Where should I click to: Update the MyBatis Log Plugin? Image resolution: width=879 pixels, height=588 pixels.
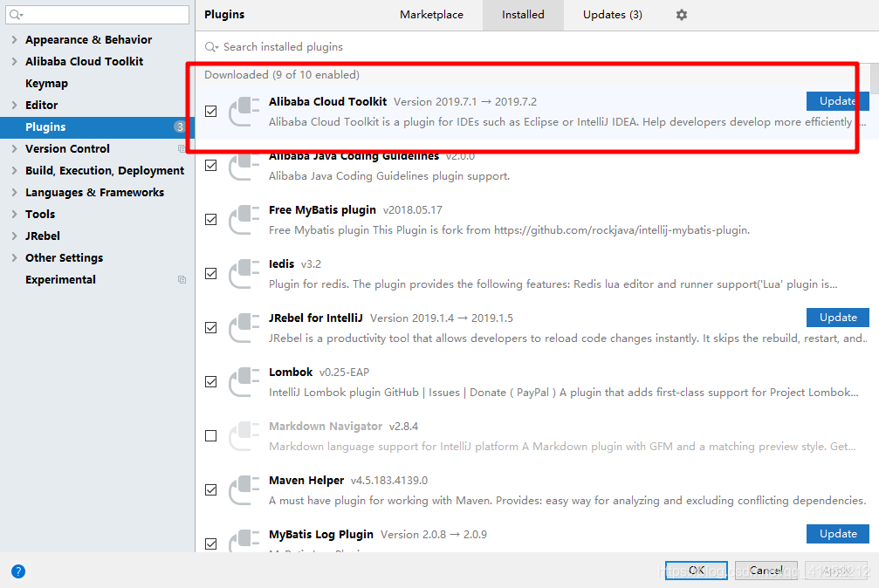[837, 534]
